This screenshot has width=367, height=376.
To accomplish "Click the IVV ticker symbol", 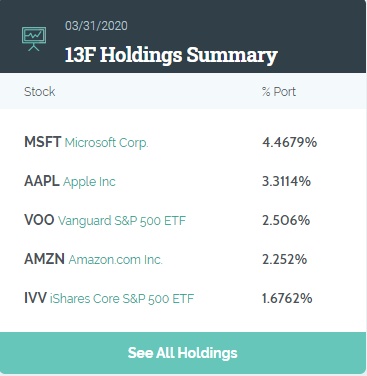I will pyautogui.click(x=35, y=298).
